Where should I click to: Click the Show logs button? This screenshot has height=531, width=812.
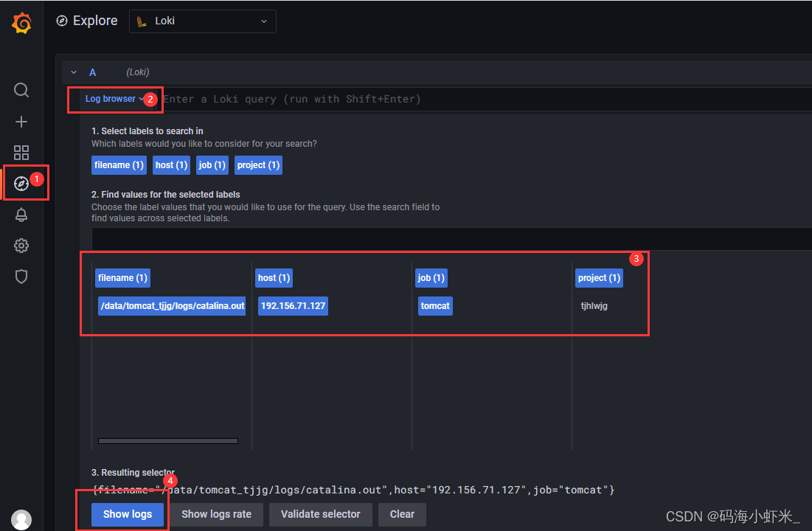coord(128,515)
